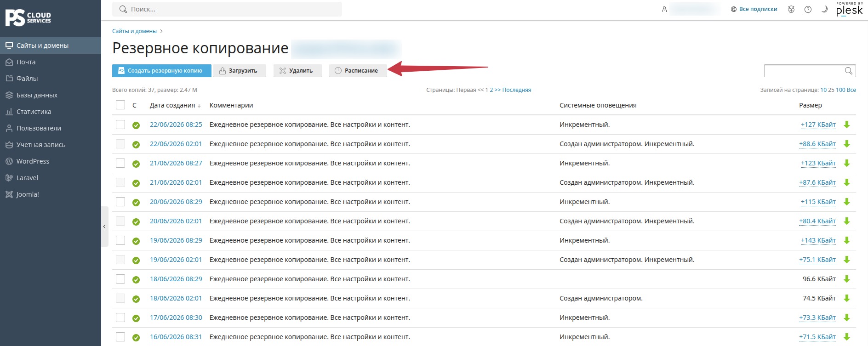This screenshot has height=346, width=868.
Task: Click the Расписание button
Action: [x=358, y=71]
